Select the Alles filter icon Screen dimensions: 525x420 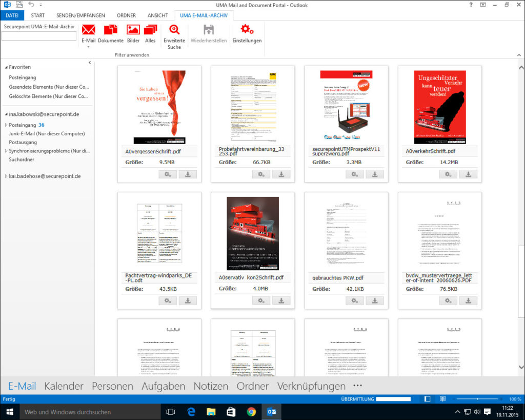pyautogui.click(x=150, y=30)
